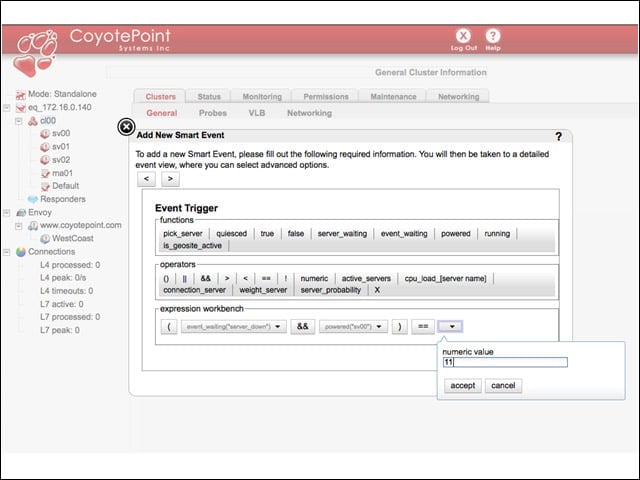Click Mode: Standalone entry

(62, 94)
